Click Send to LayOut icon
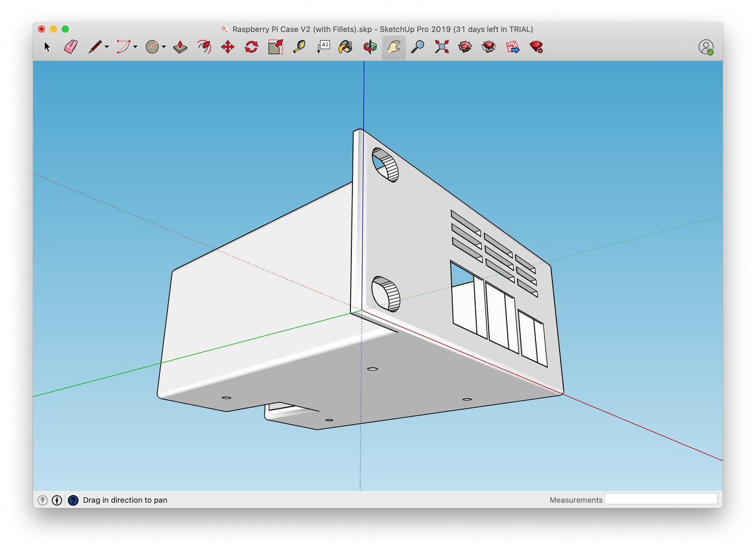756x552 pixels. pos(513,47)
